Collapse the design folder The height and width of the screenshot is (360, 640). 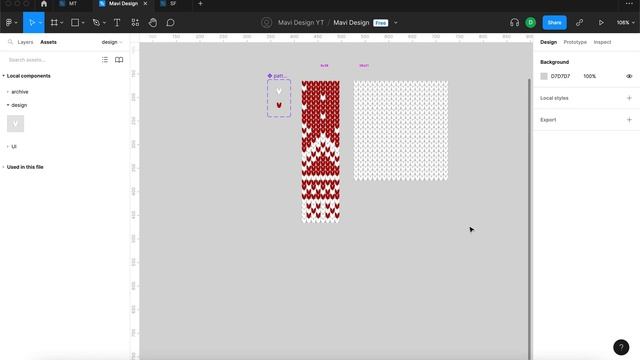coord(8,105)
